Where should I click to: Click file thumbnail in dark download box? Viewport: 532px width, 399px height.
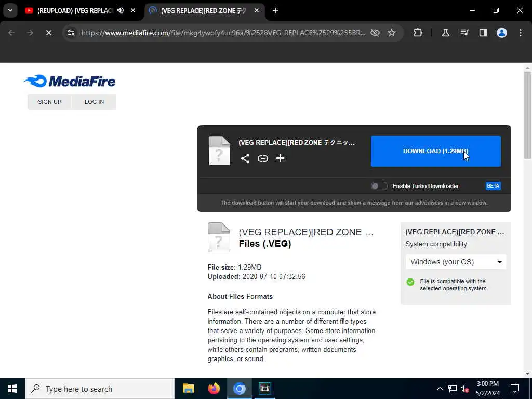[219, 151]
